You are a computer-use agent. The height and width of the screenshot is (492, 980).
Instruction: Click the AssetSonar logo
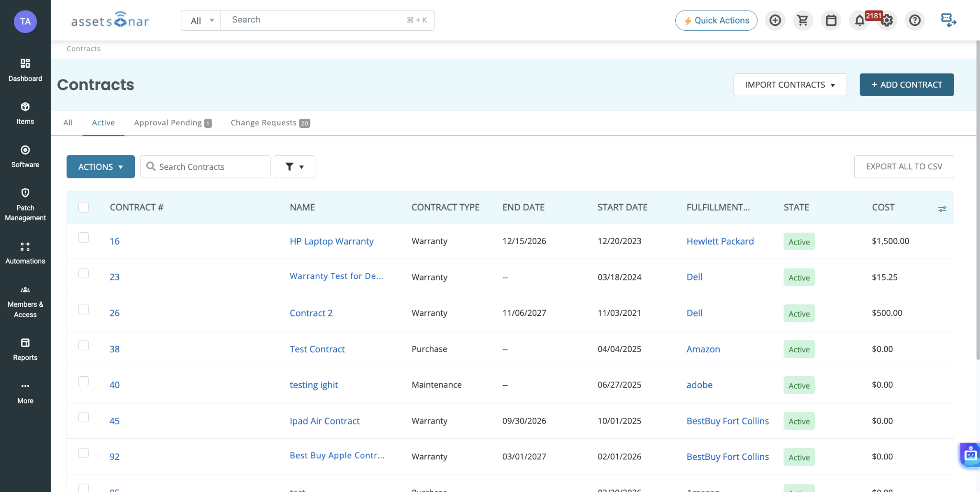[110, 20]
